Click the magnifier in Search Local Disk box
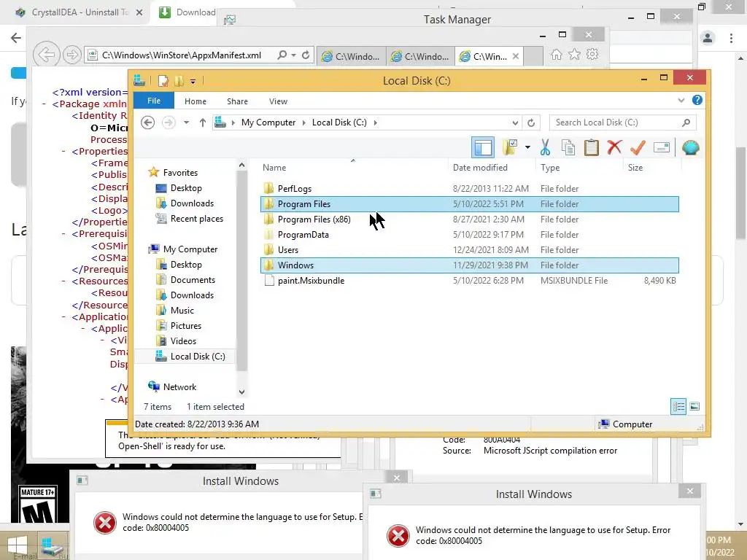This screenshot has height=560, width=747. 686,122
